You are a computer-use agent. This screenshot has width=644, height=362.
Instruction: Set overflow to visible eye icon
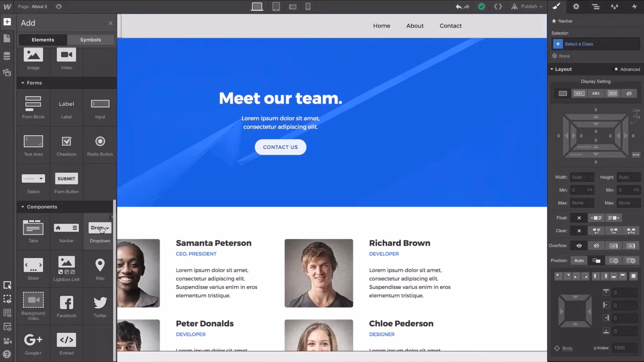pos(579,246)
